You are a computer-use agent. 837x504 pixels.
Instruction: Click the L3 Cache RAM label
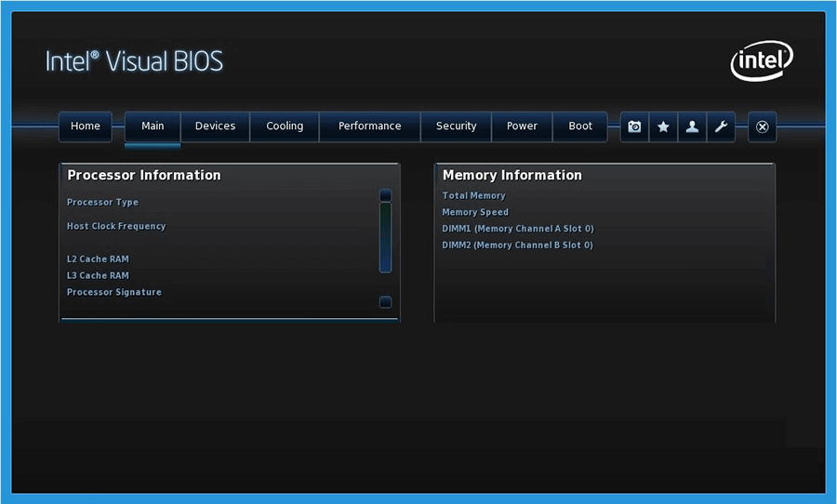pos(98,275)
